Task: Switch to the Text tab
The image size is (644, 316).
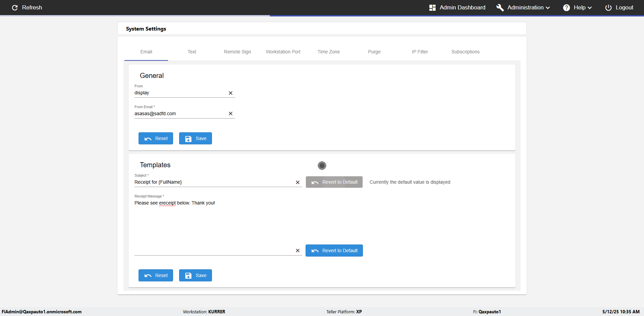Action: click(x=192, y=52)
